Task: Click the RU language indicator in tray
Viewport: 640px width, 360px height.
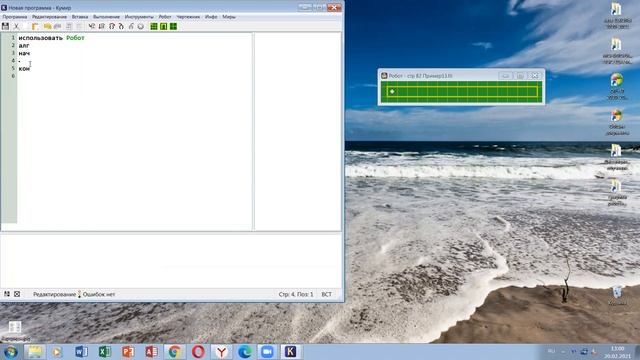Action: (x=551, y=351)
